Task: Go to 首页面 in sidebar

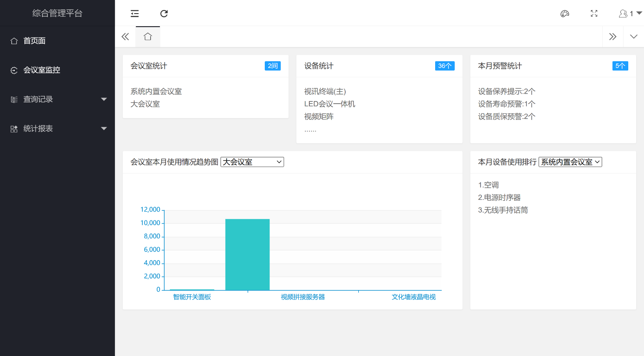Action: point(35,41)
